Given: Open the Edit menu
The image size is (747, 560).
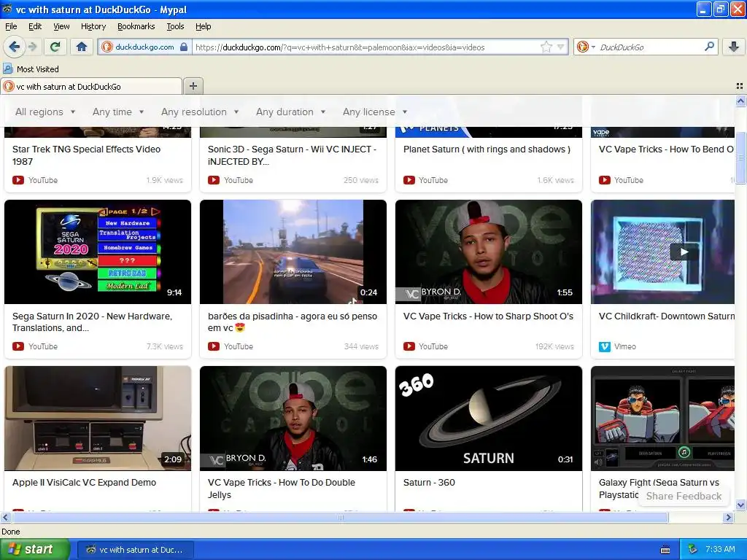Looking at the screenshot, I should (x=35, y=26).
